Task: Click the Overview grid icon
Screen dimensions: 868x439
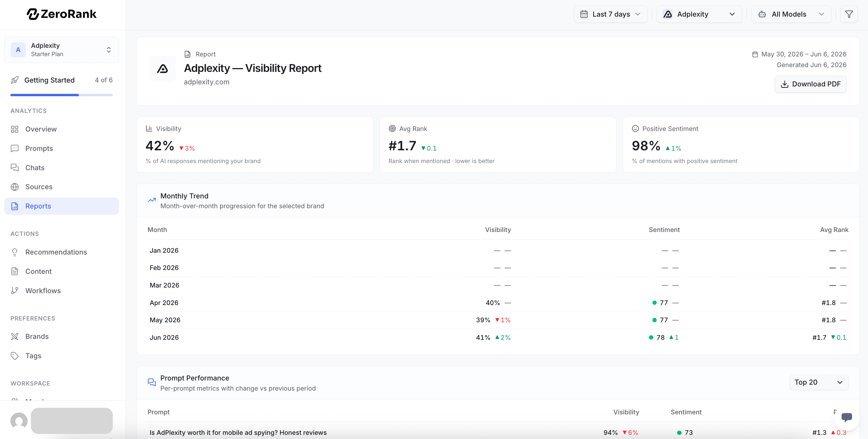Action: [15, 129]
